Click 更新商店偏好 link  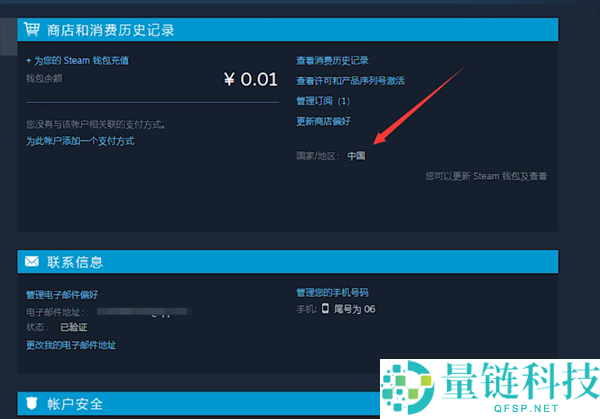323,121
